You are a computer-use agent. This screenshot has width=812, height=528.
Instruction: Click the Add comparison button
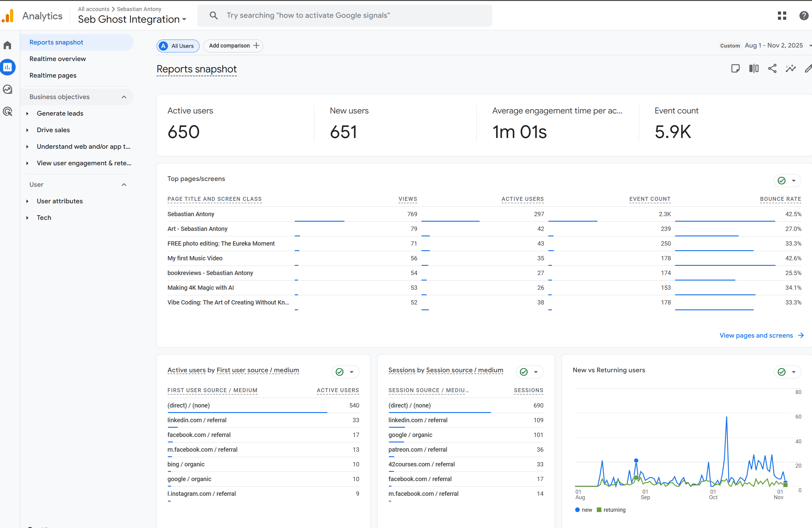pyautogui.click(x=233, y=46)
